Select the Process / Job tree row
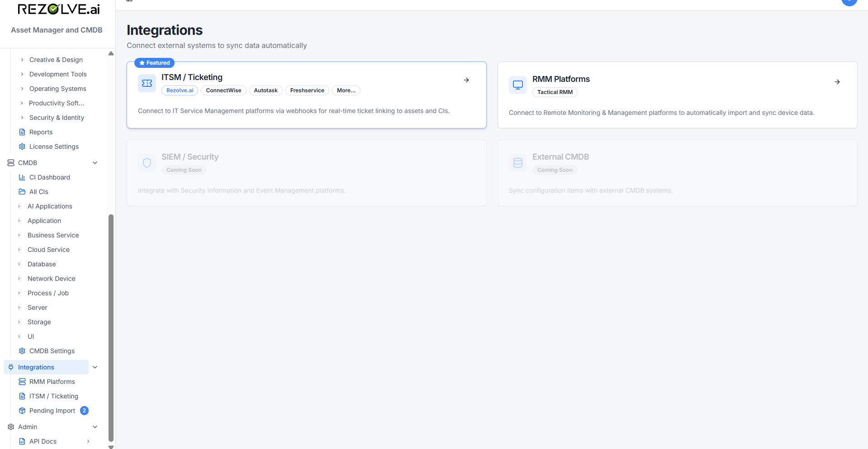The image size is (868, 449). (x=48, y=293)
